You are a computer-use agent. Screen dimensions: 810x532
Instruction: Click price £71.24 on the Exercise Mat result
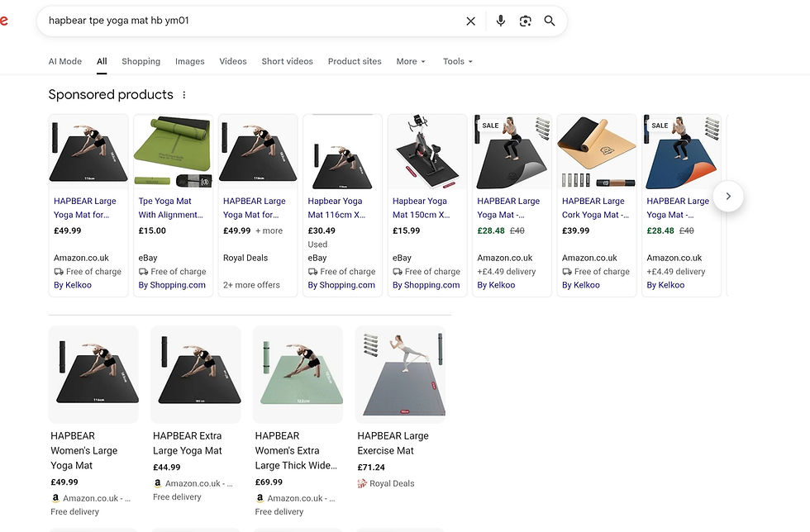(371, 468)
